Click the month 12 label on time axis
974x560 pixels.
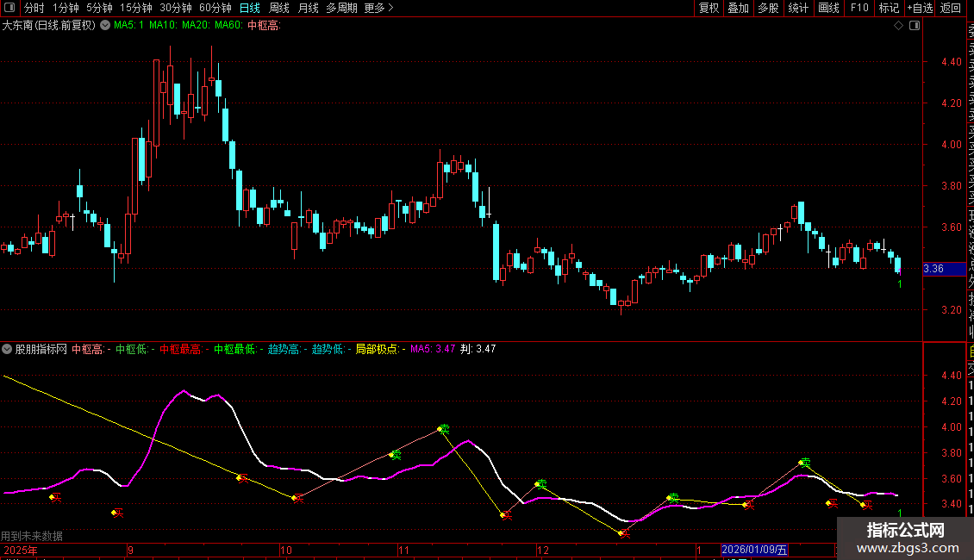[x=543, y=550]
